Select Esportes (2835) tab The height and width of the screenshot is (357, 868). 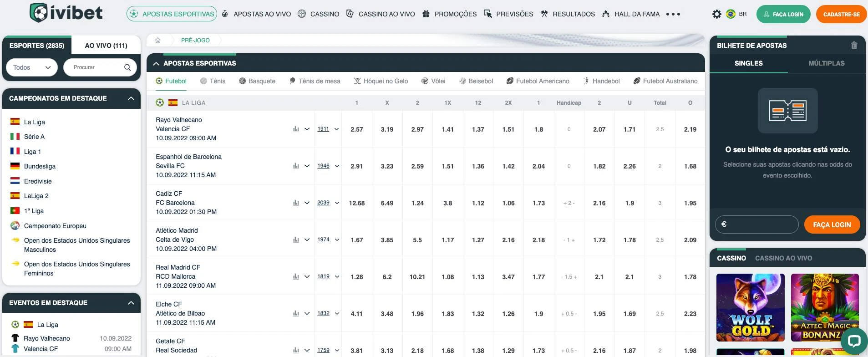coord(37,46)
